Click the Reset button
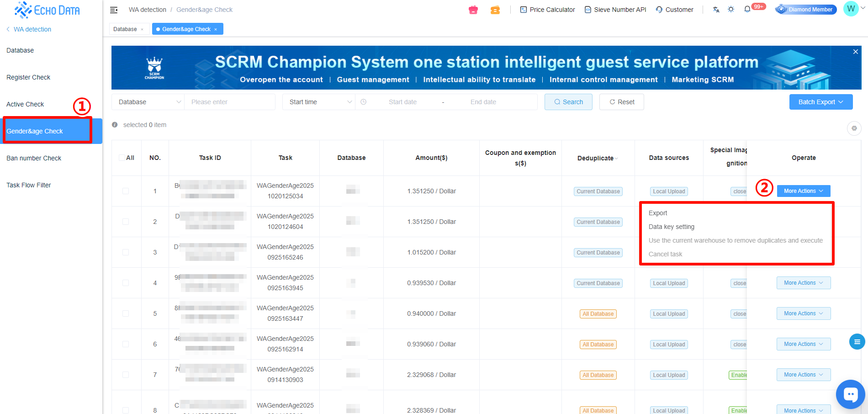 click(x=621, y=102)
